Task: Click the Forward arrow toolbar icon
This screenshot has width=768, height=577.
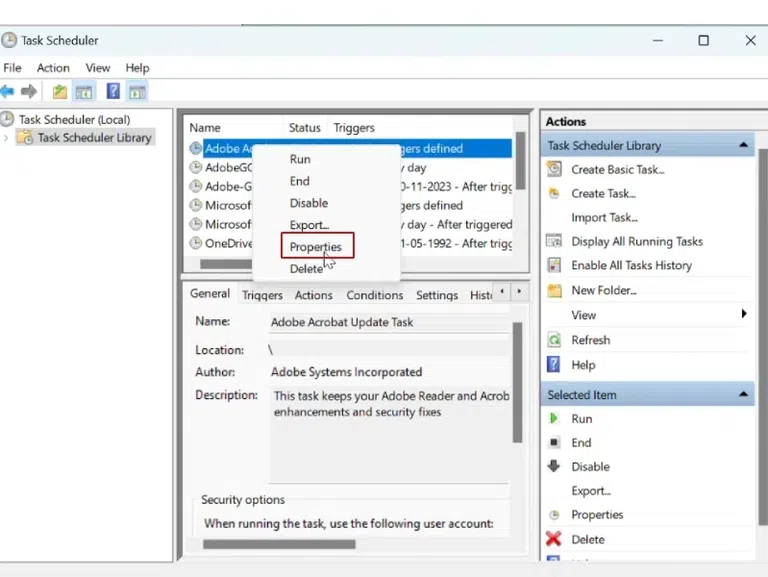Action: point(29,91)
